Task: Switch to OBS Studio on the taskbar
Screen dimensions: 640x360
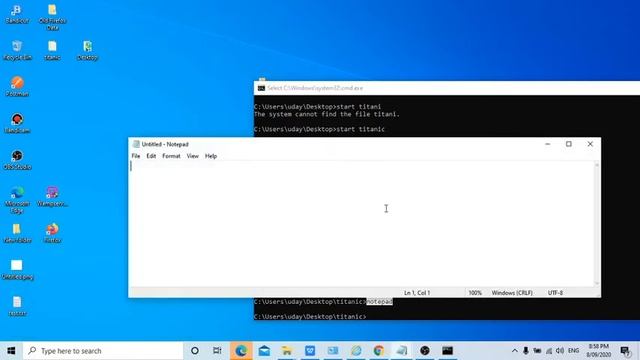Action: point(424,351)
